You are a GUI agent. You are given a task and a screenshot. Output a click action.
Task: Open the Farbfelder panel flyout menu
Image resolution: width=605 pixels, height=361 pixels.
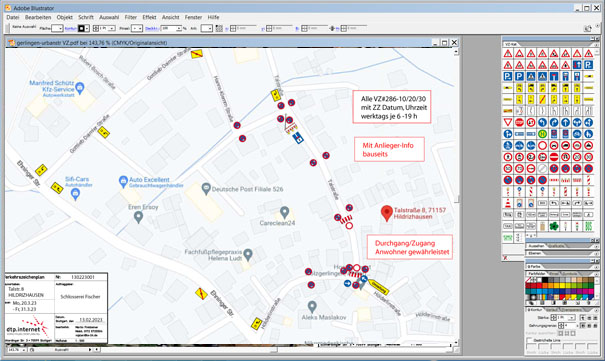pos(596,275)
